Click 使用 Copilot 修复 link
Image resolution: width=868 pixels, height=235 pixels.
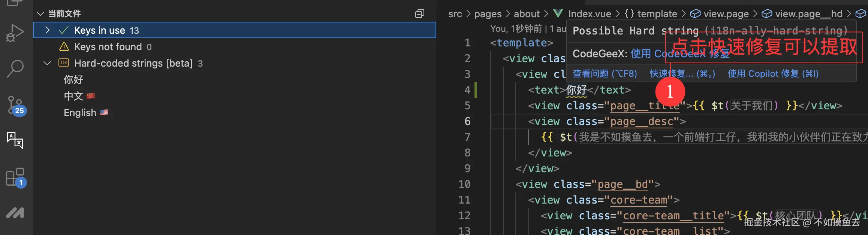coord(773,74)
